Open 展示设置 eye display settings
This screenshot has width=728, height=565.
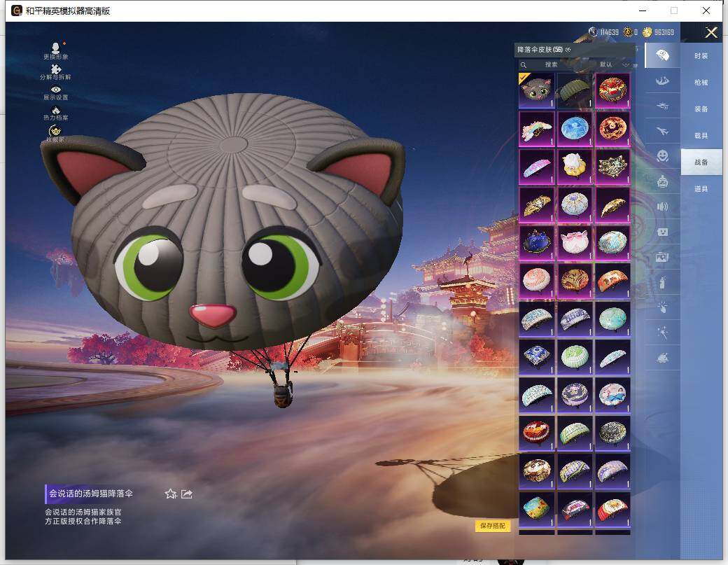56,93
